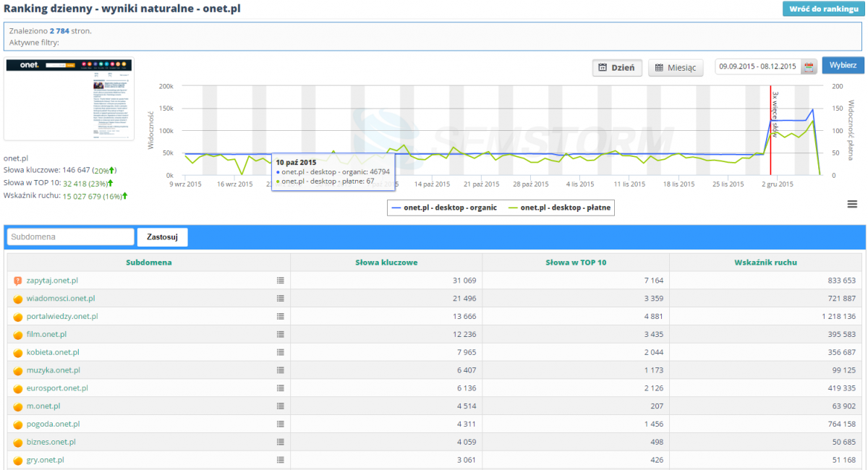Image resolution: width=868 pixels, height=470 pixels.
Task: Click Słowa w TOP 10 value 32 418
Action: coord(75,183)
